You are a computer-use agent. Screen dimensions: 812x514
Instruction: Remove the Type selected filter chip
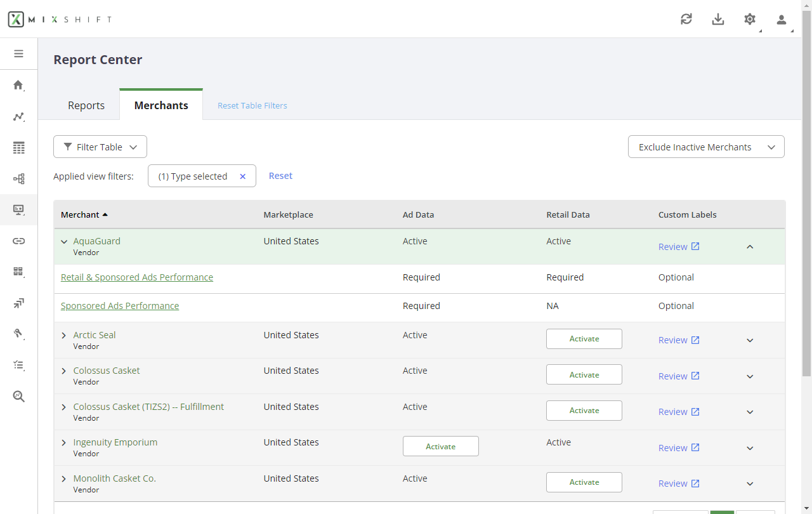click(x=242, y=176)
